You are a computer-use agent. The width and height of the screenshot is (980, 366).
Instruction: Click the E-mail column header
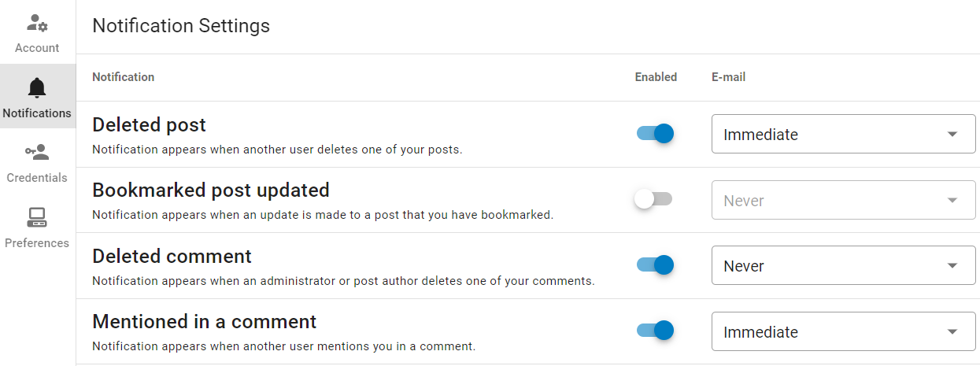click(728, 77)
